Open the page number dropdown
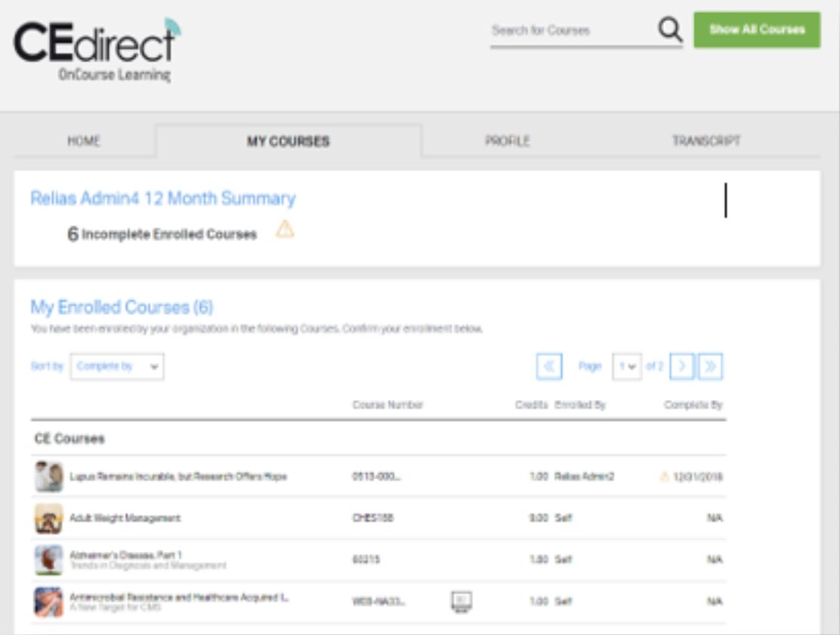 (627, 367)
